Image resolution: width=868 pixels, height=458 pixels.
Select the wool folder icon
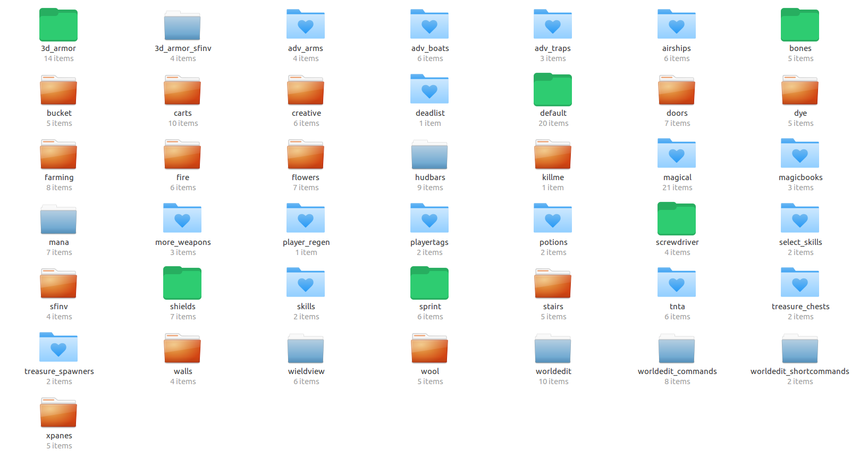(429, 348)
